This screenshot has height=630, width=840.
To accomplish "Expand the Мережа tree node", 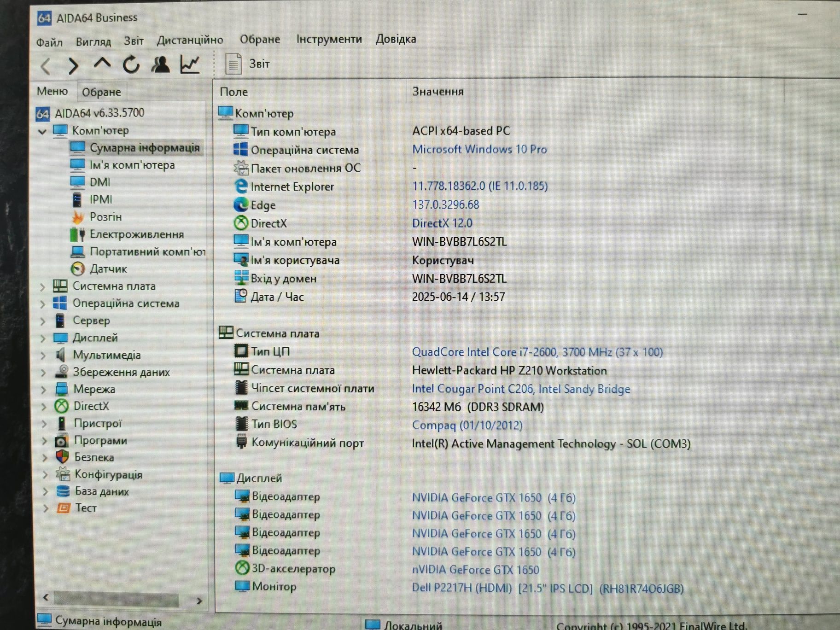I will (44, 390).
